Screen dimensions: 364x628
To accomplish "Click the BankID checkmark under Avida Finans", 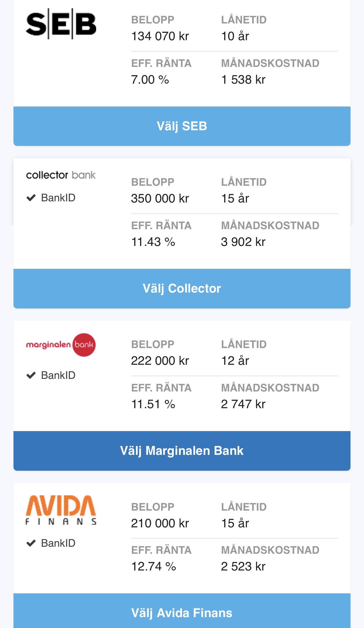I will (x=31, y=543).
